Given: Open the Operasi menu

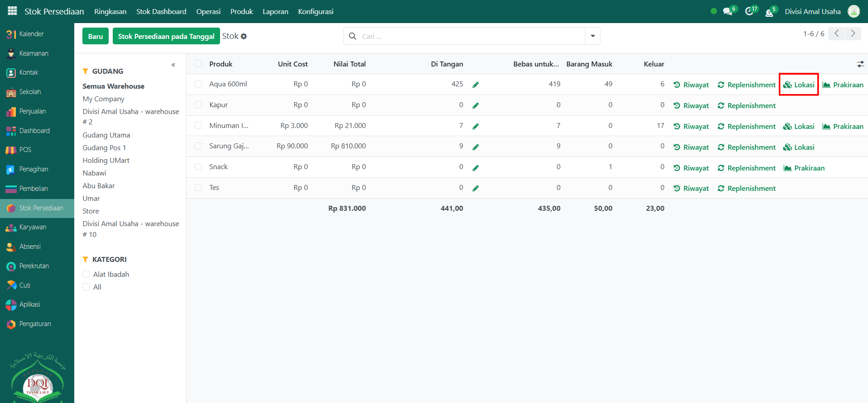Looking at the screenshot, I should (x=208, y=12).
